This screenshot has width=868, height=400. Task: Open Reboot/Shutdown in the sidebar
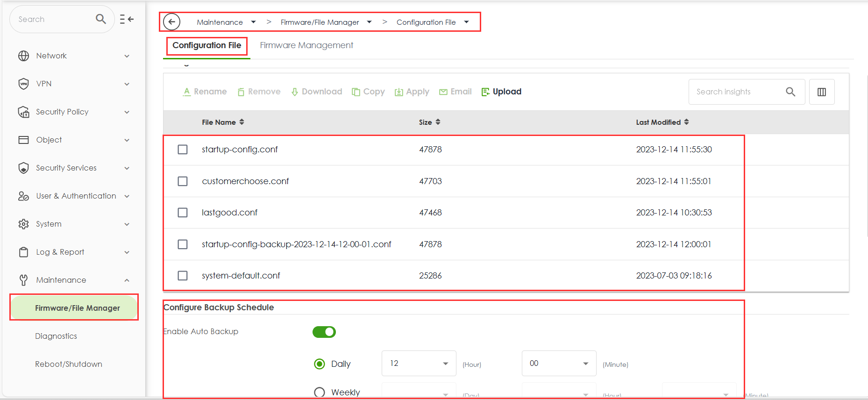(x=69, y=364)
